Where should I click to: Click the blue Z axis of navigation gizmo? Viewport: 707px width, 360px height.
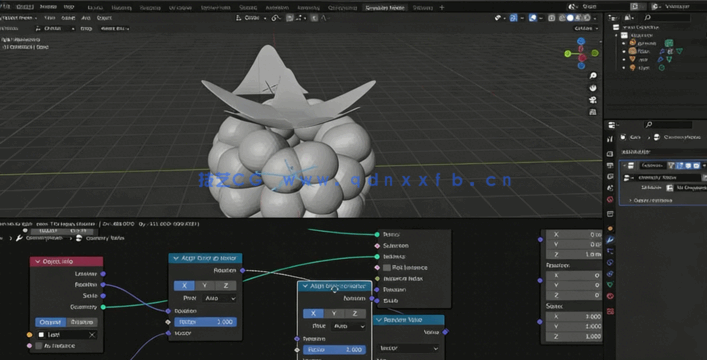(x=581, y=42)
